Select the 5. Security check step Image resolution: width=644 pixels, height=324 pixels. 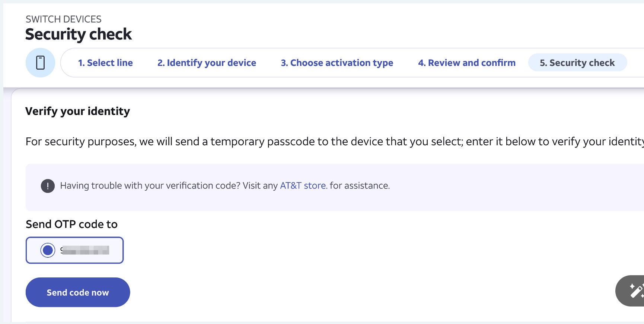click(577, 63)
